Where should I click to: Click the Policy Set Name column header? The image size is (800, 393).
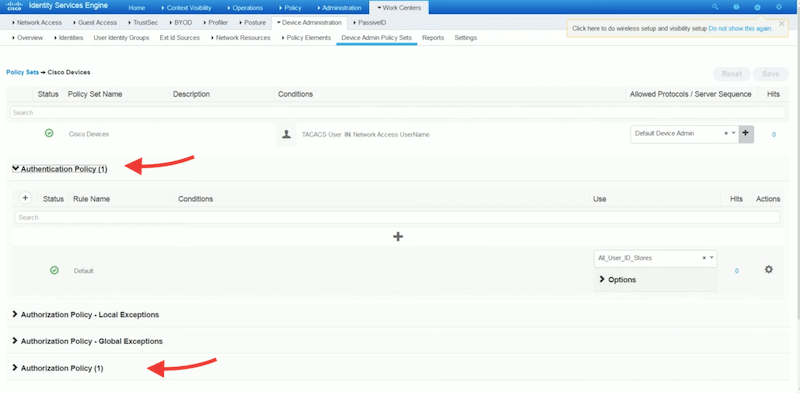(x=95, y=94)
